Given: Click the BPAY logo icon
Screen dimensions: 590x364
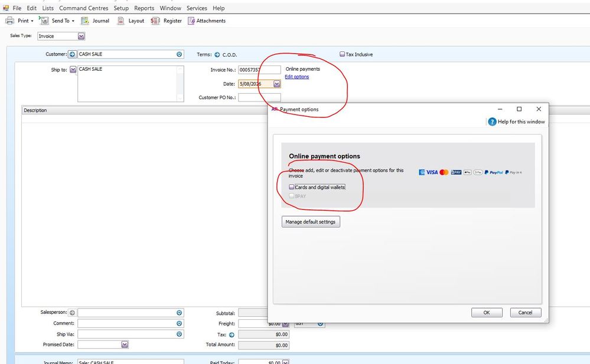Looking at the screenshot, I should [456, 172].
